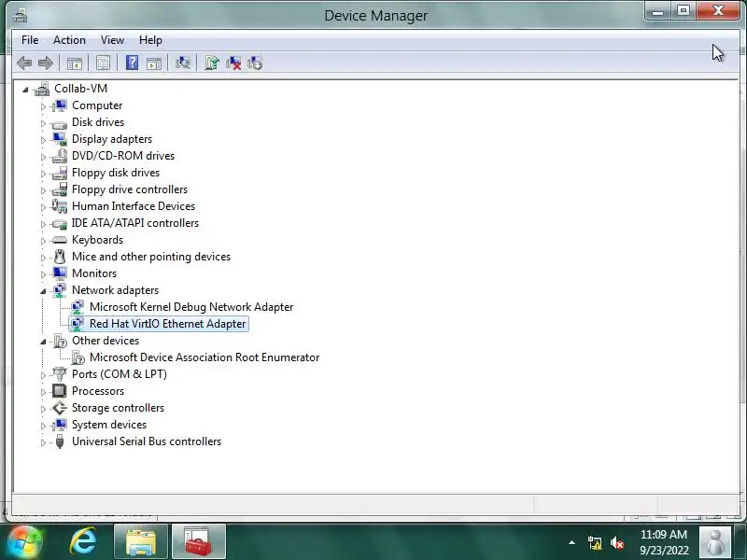Expand the Floppy disk drives category

[x=43, y=174]
